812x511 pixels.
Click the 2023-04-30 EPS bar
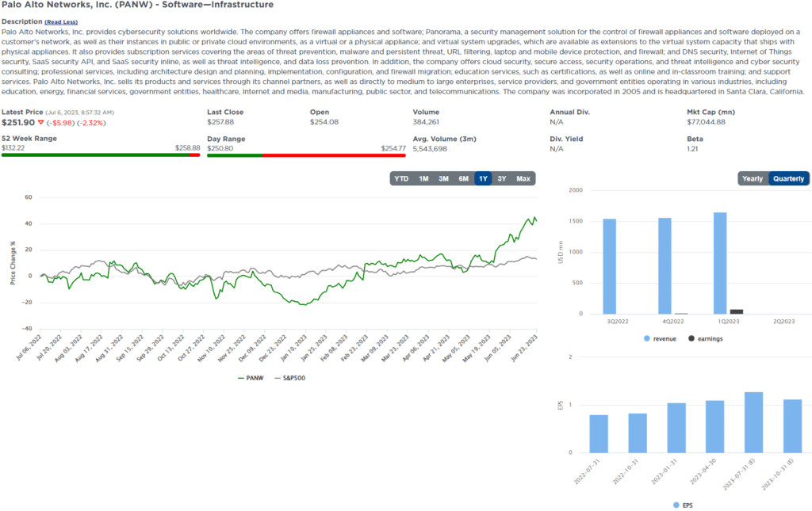(714, 427)
